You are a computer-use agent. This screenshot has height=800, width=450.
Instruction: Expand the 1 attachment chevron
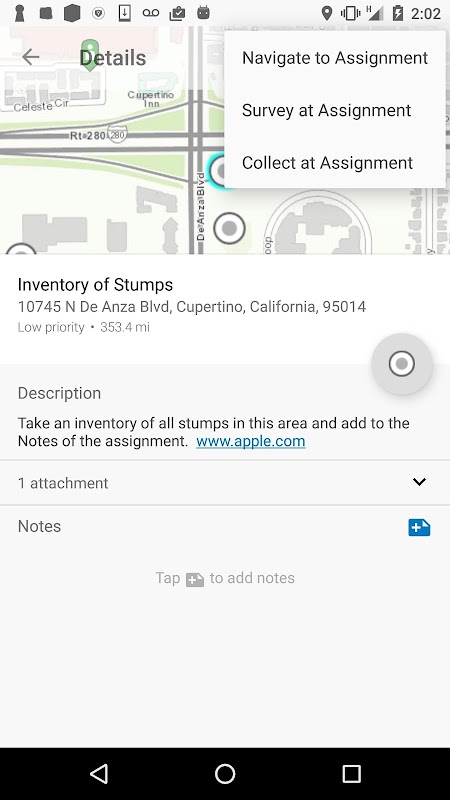419,482
